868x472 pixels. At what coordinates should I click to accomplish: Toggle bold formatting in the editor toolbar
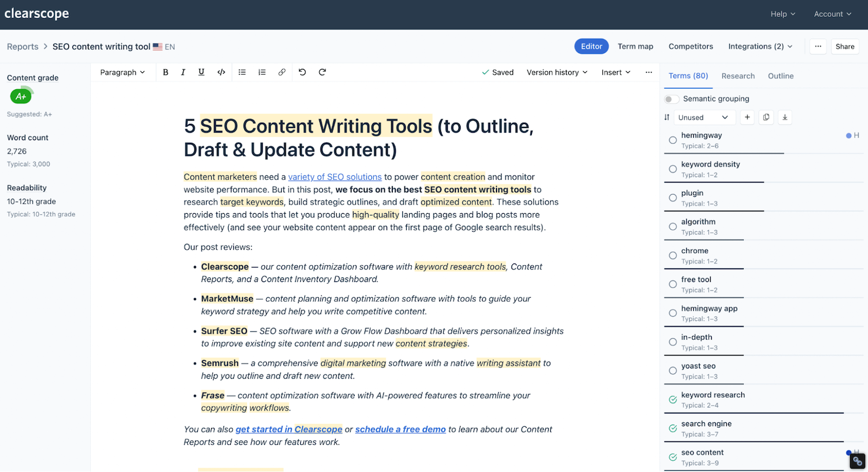(x=165, y=72)
